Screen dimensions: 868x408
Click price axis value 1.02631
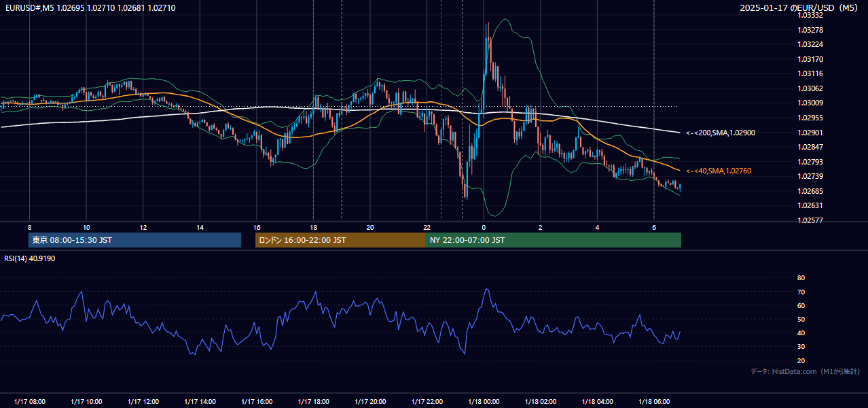tap(810, 206)
